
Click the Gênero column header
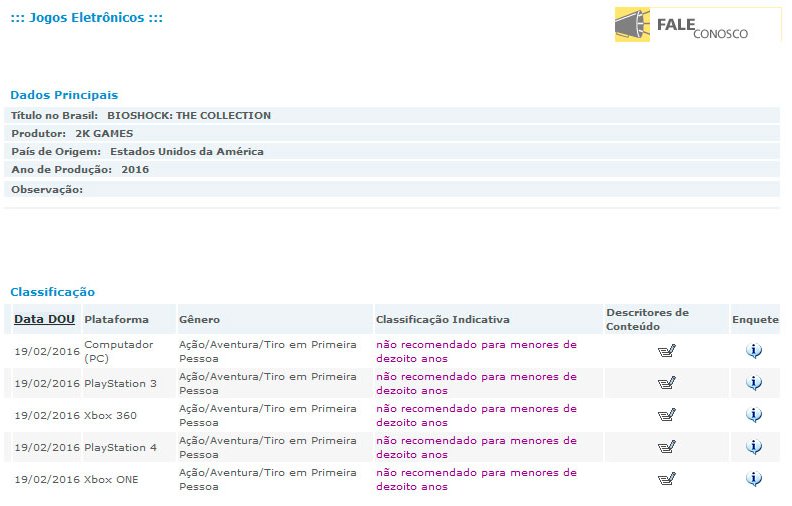pos(199,320)
